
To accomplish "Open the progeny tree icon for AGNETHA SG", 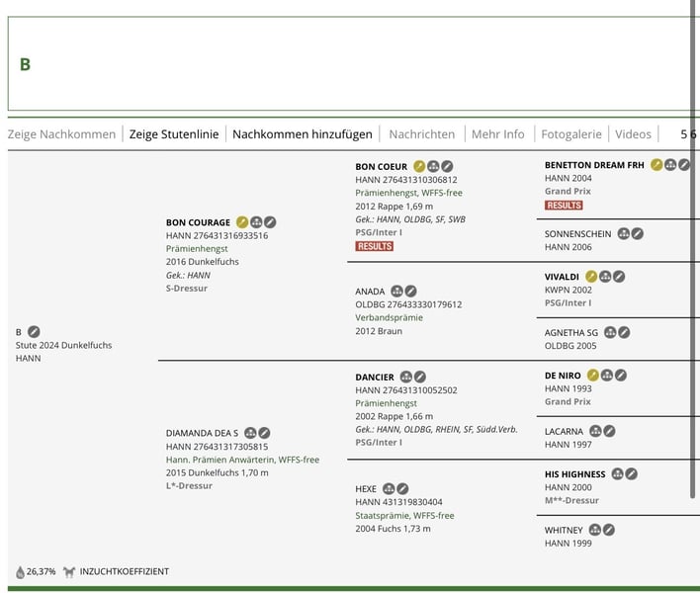I will (x=610, y=332).
